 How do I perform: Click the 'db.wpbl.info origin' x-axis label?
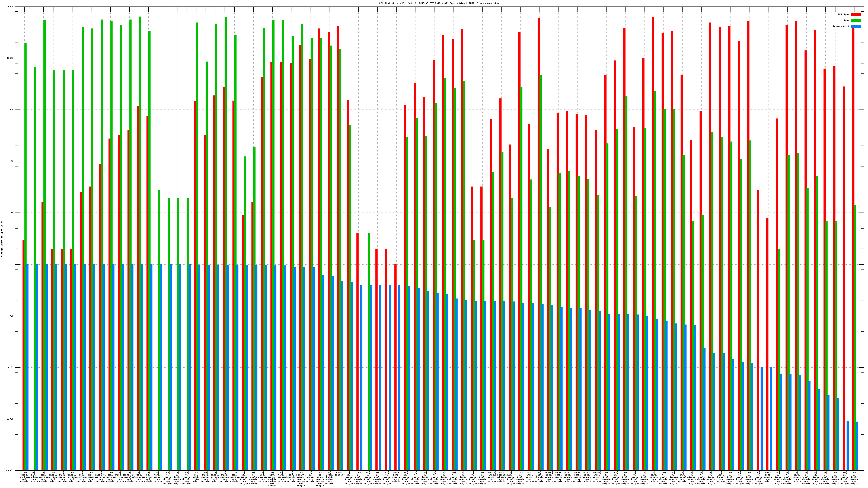click(x=196, y=477)
